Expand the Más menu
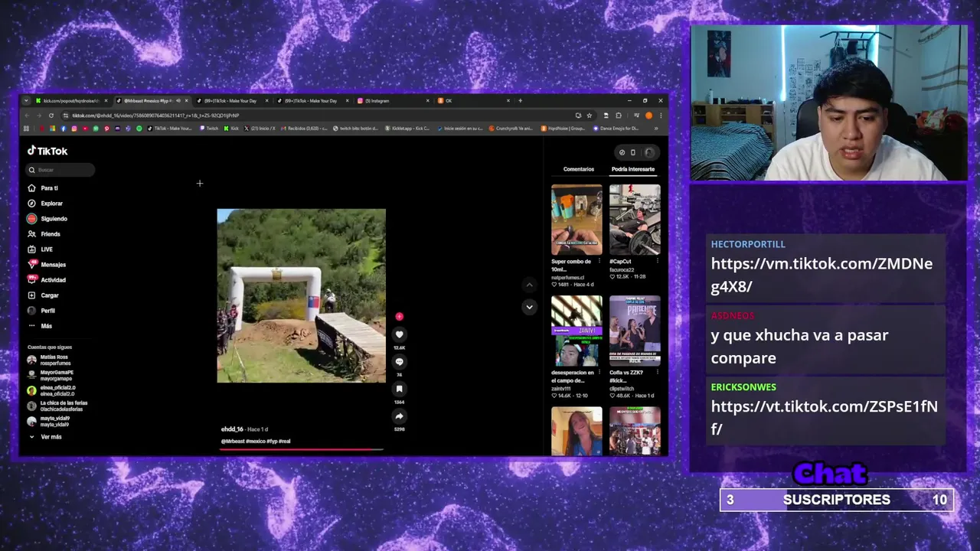 pos(40,326)
